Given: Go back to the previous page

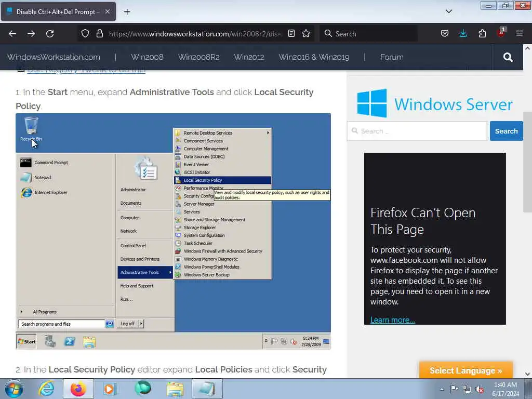Looking at the screenshot, I should click(12, 34).
